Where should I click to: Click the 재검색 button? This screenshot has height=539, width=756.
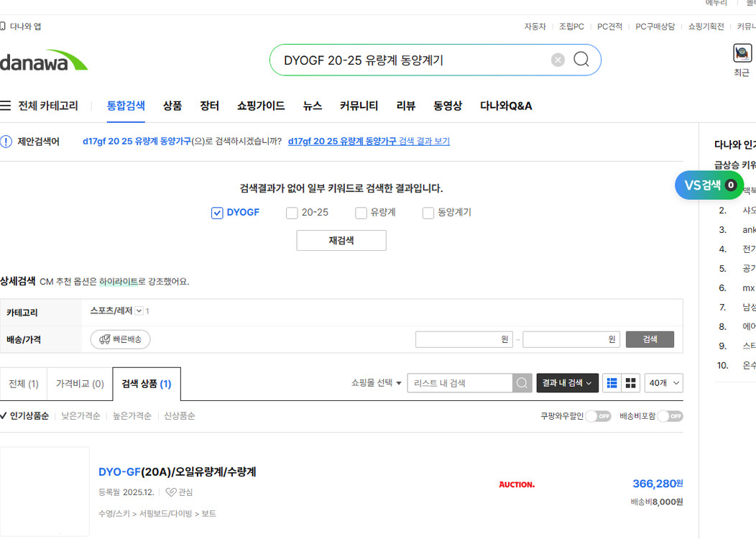point(341,241)
